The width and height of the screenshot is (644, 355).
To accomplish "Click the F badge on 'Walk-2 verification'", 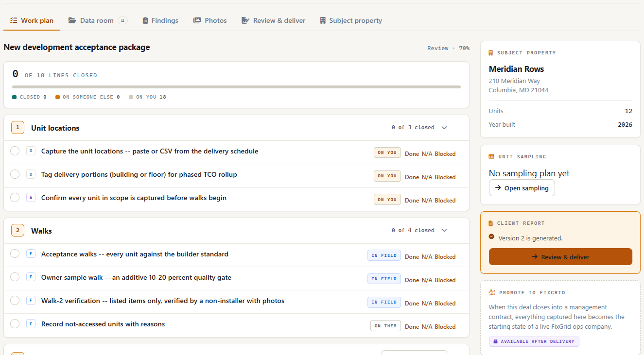I will (x=31, y=301).
